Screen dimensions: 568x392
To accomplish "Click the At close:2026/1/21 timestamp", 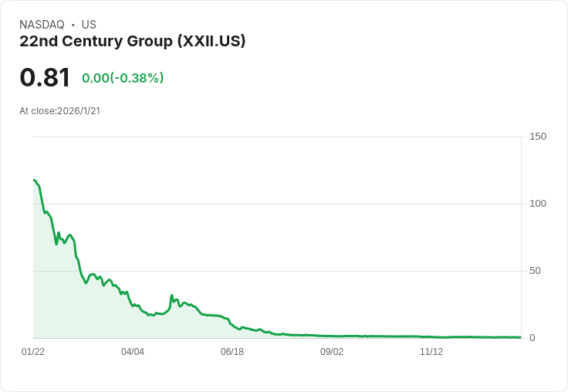I will click(59, 111).
